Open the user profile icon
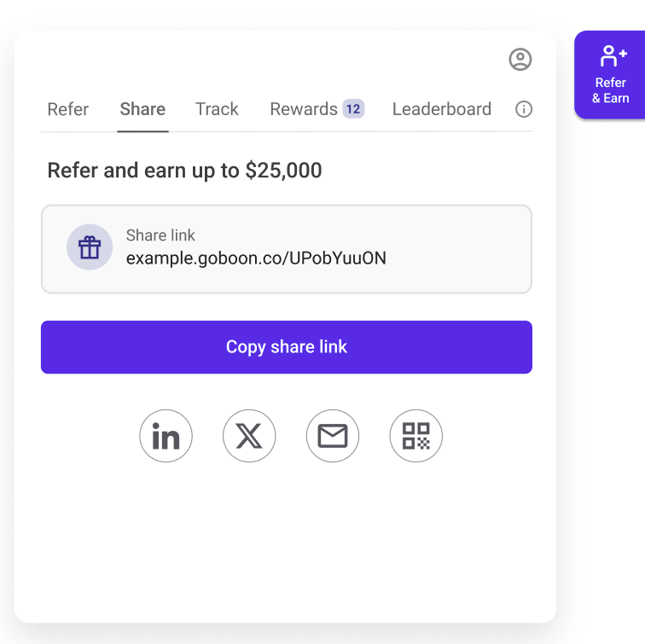Screen dimensions: 645x644 pyautogui.click(x=520, y=59)
